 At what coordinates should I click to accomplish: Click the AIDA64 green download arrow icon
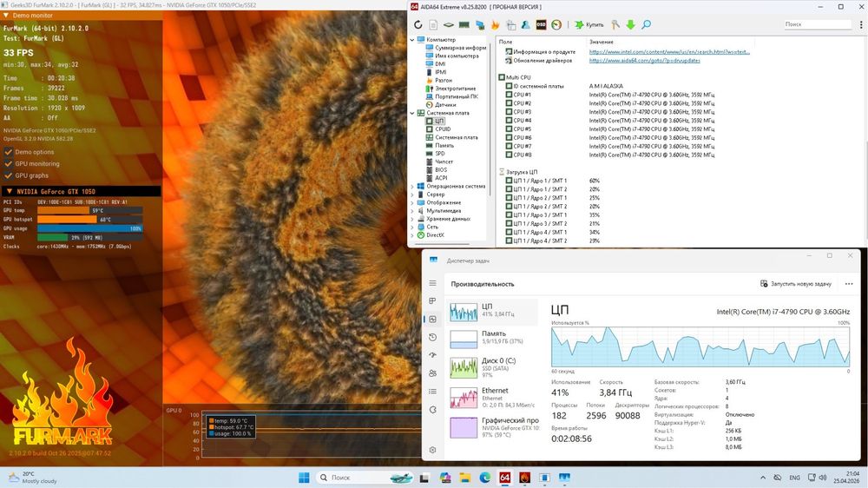630,24
